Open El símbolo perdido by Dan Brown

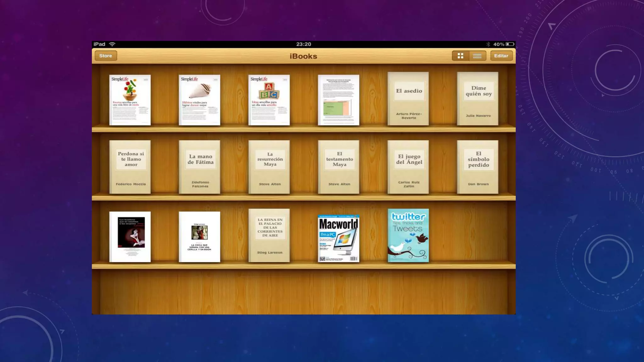pyautogui.click(x=478, y=167)
